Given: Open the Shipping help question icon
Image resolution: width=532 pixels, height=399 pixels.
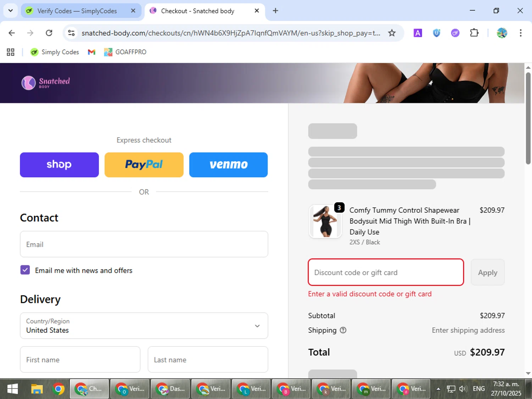Looking at the screenshot, I should (343, 330).
